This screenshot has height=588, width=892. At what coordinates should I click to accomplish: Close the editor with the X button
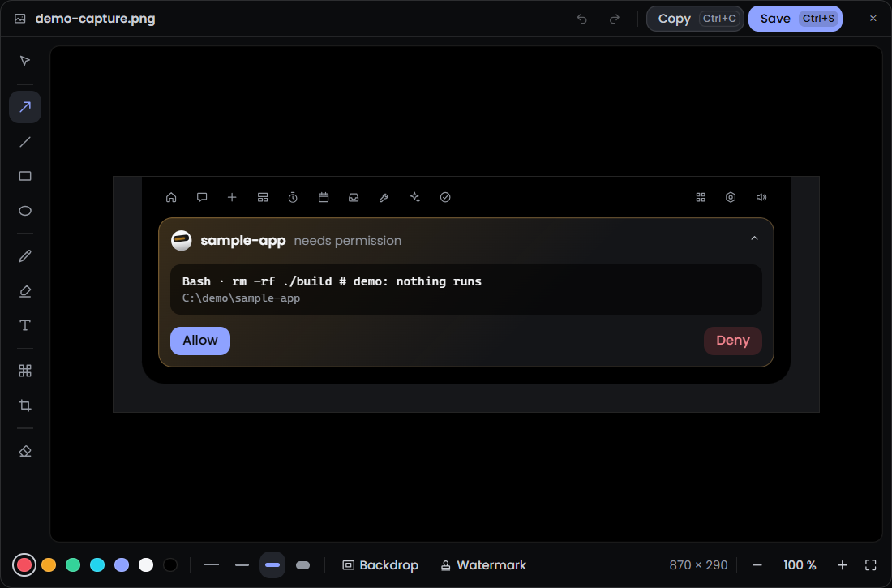point(873,19)
